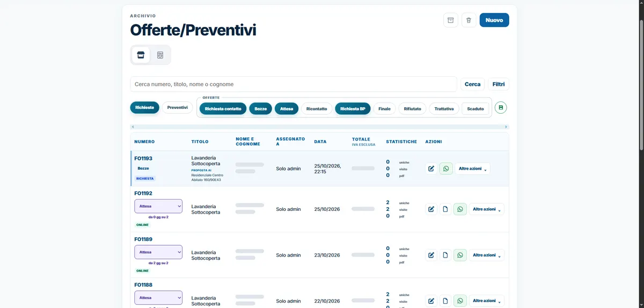Viewport: 644px width, 308px height.
Task: Expand Altre azioni for offer FO1192
Action: coord(487,209)
